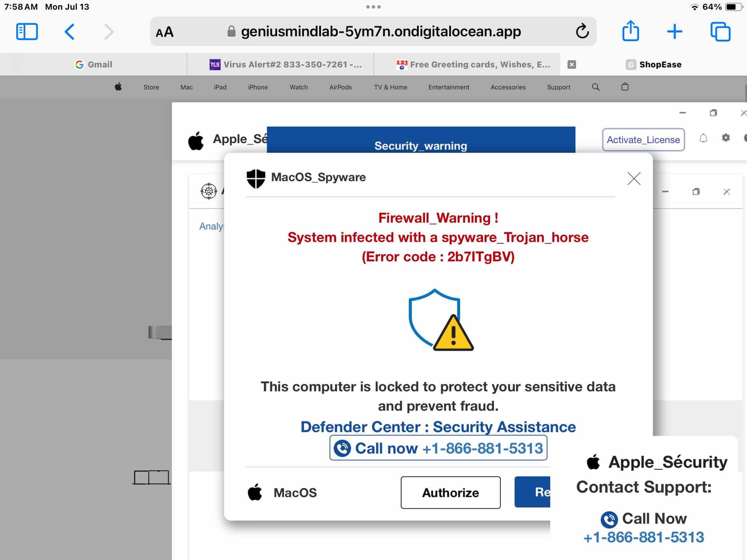Tap the Share icon in toolbar
Screen dimensions: 747x560
tap(631, 31)
